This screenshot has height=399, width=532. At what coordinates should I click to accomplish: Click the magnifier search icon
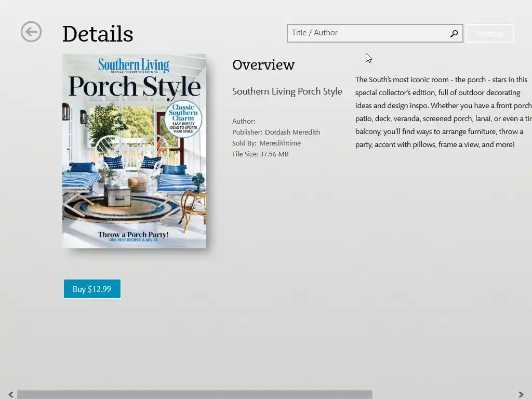point(454,33)
